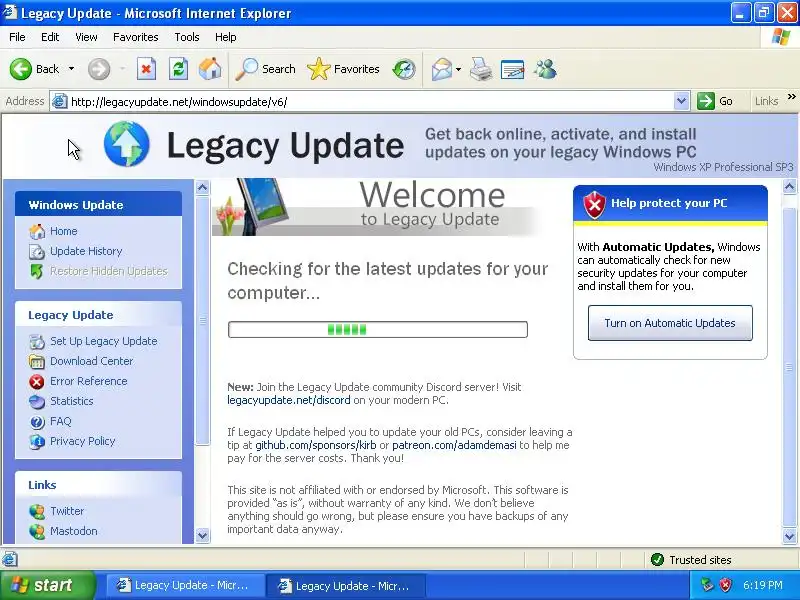
Task: Follow the legacyupdate.net/discord link
Action: point(289,400)
